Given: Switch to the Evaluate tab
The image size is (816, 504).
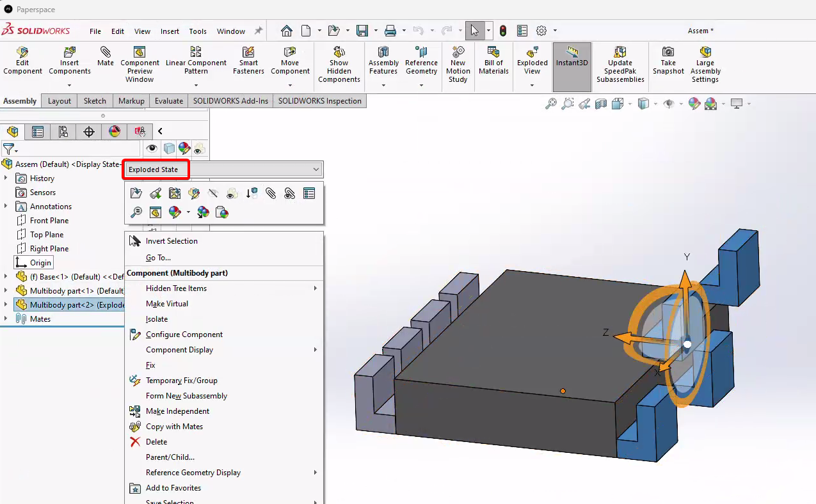Looking at the screenshot, I should coord(169,101).
